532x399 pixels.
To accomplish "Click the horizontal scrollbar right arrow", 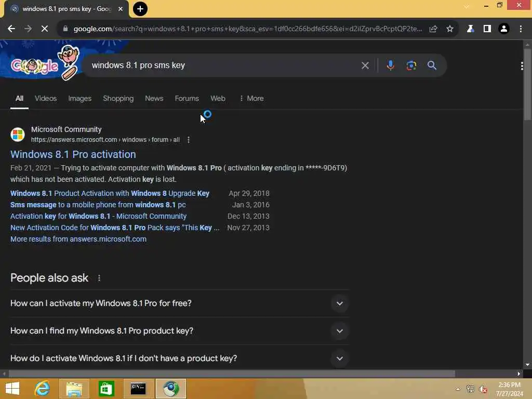I will coord(519,374).
